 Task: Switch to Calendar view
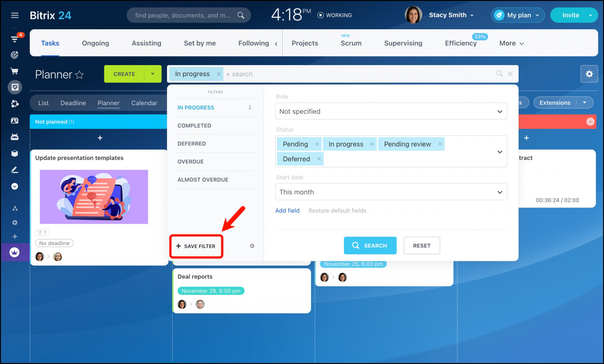[144, 103]
